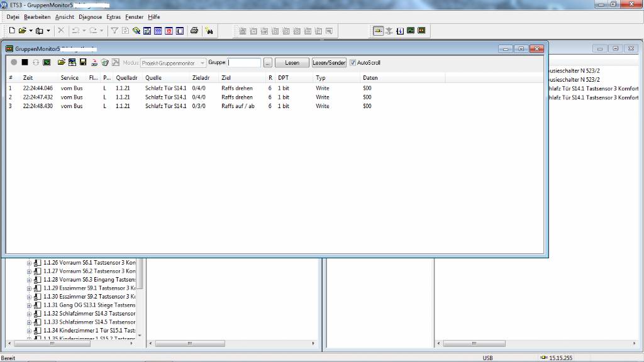Screen dimensions: 644x362
Task: Open the orange group monitor icon at the toolbar's right end
Action: tap(421, 31)
